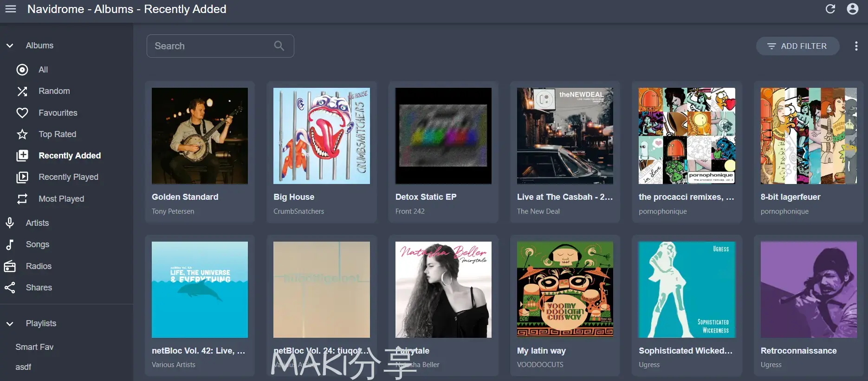Click the Shares icon in sidebar
868x381 pixels.
pyautogui.click(x=10, y=288)
